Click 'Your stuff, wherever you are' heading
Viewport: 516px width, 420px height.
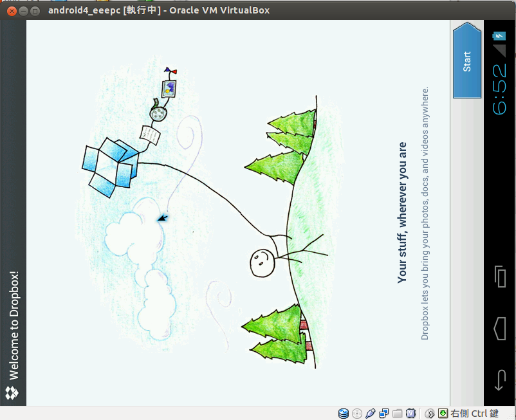402,212
